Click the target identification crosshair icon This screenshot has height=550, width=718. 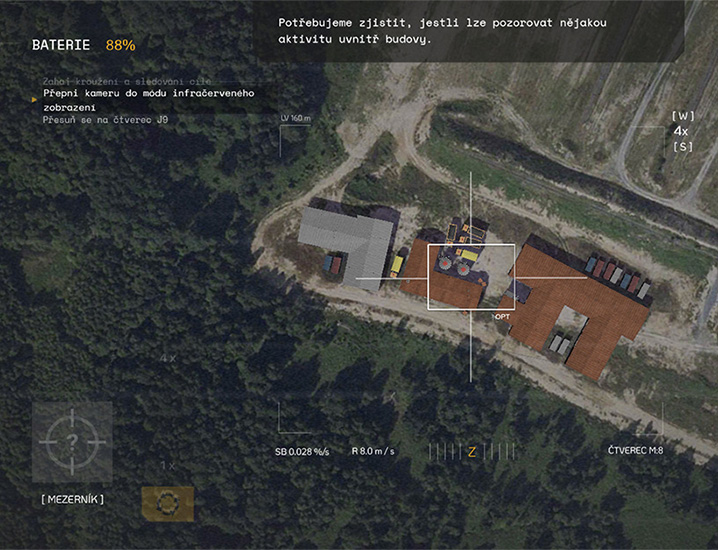[x=72, y=442]
